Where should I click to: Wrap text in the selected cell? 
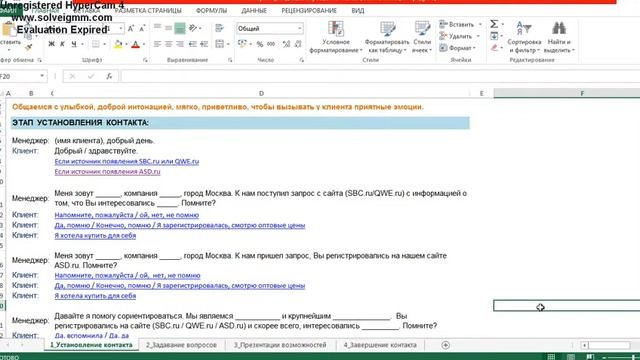(x=219, y=28)
